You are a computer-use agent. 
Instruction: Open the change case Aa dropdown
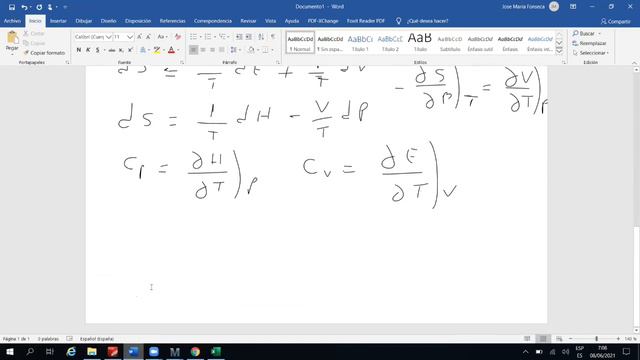[162, 37]
